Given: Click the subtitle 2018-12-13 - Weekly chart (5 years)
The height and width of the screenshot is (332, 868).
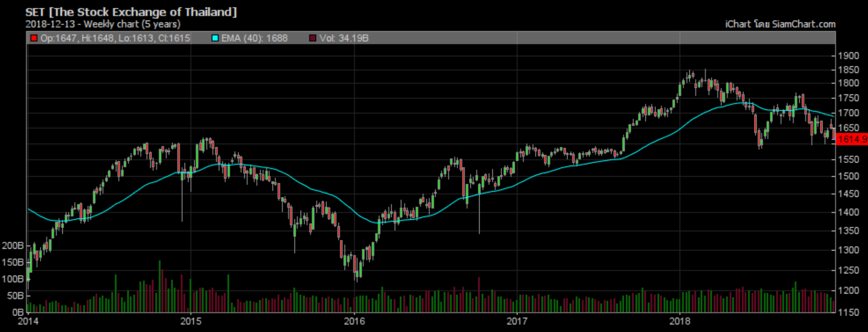Looking at the screenshot, I should pos(103,24).
